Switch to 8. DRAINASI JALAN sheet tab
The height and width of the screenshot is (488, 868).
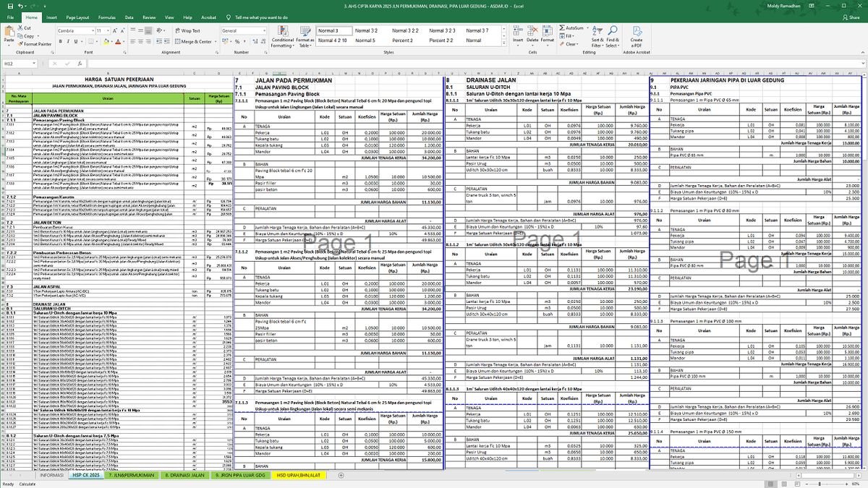click(x=184, y=476)
